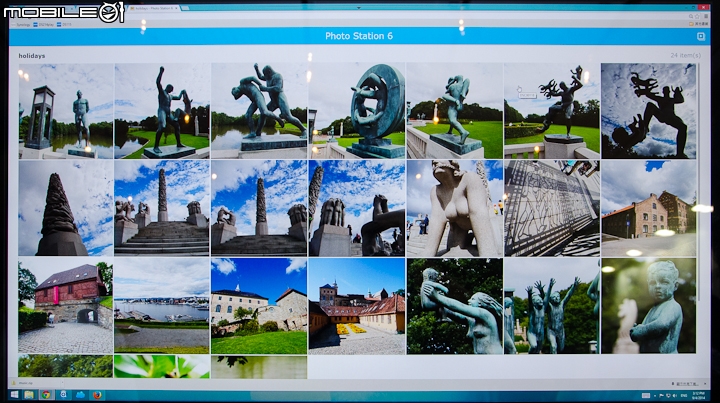The image size is (720, 403).
Task: Open Chrome's hamburger menu
Action: pos(706,16)
